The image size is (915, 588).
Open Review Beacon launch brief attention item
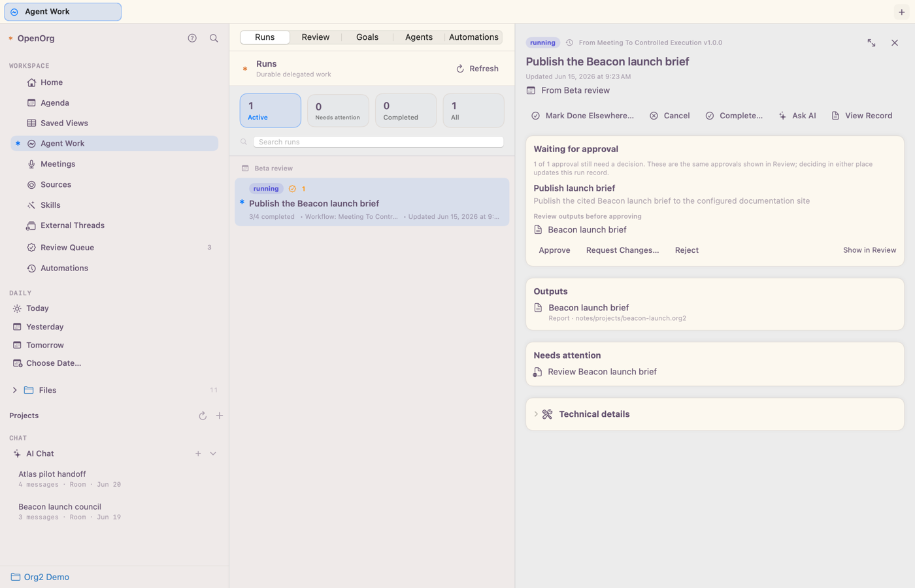595,372
